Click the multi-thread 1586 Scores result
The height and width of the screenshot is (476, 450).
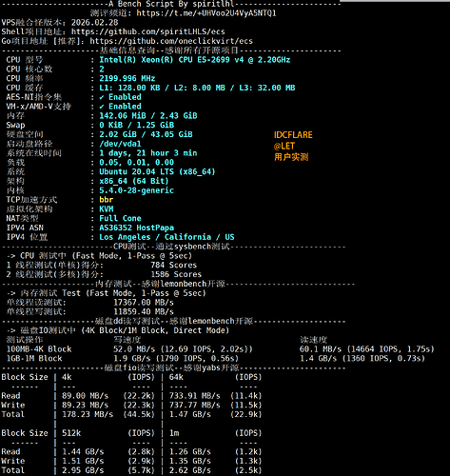176,274
